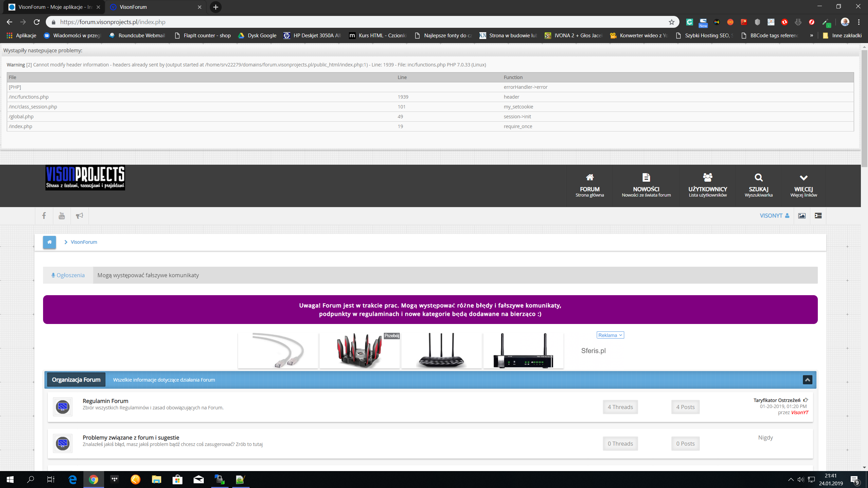Open the YouTube icon link
This screenshot has width=868, height=488.
pos(62,216)
